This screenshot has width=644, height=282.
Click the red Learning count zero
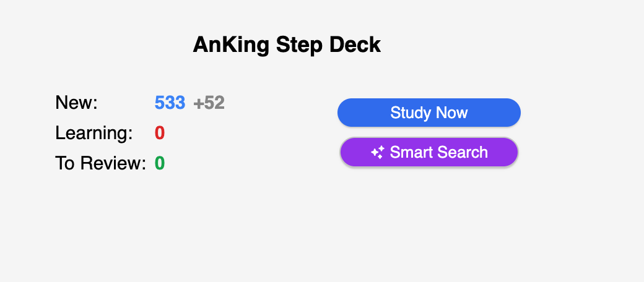pos(160,133)
